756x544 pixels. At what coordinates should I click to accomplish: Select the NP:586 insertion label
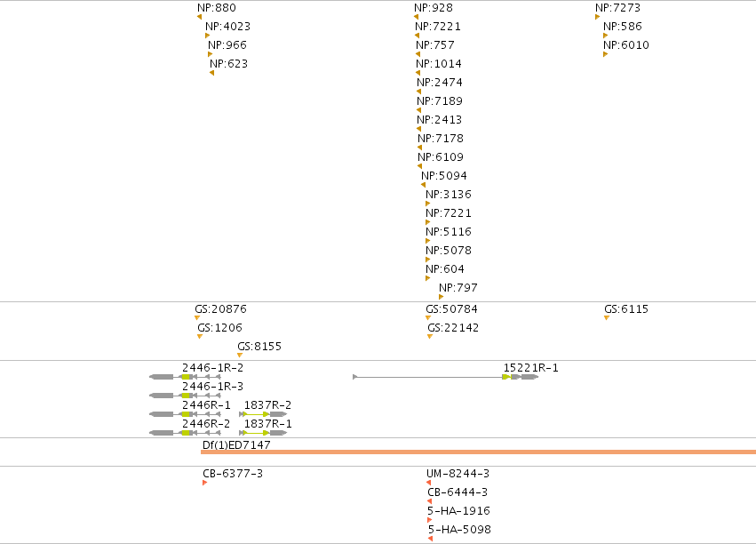(x=623, y=27)
